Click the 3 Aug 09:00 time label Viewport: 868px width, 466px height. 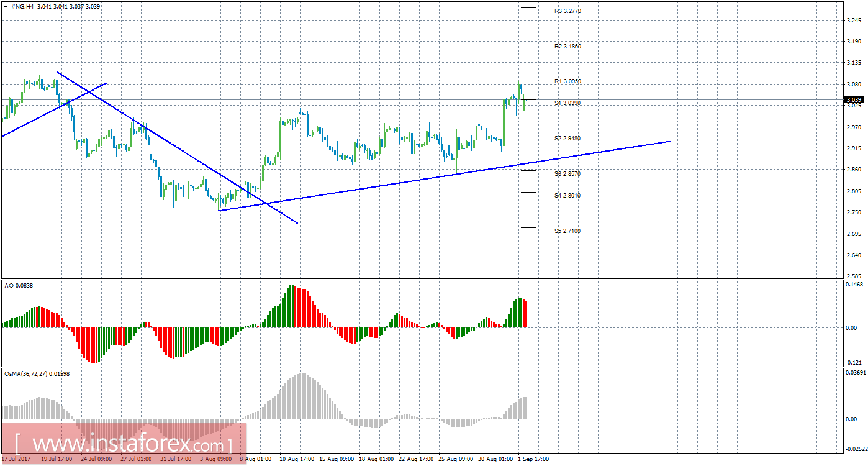point(215,460)
